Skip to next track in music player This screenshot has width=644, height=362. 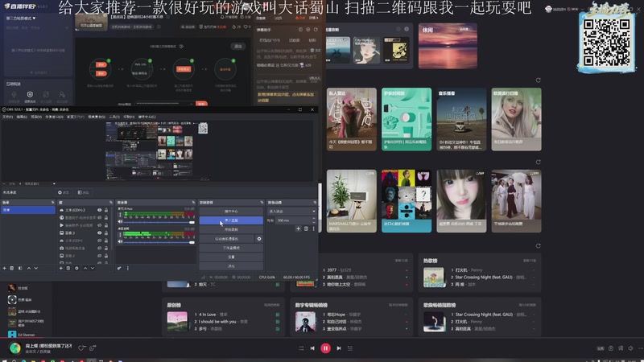tap(339, 348)
